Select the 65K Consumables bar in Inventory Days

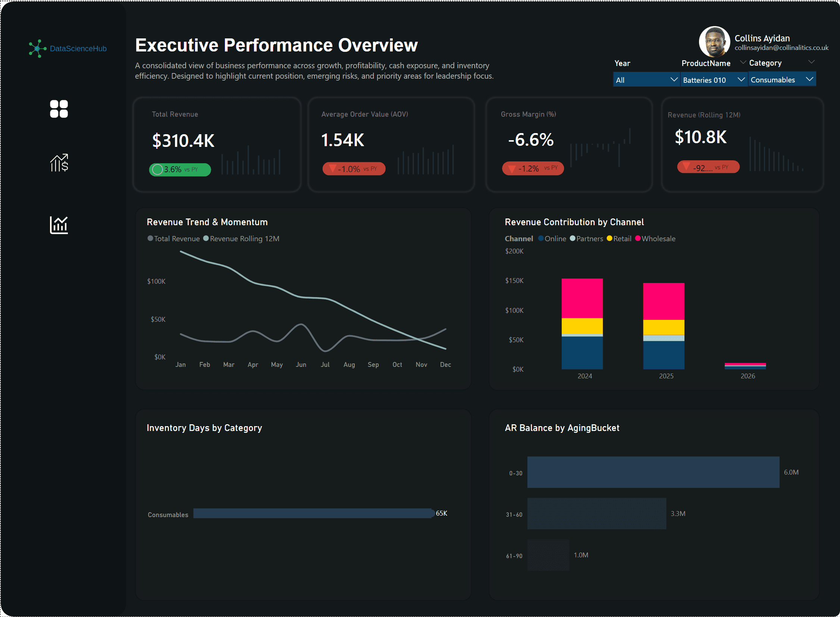coord(314,513)
